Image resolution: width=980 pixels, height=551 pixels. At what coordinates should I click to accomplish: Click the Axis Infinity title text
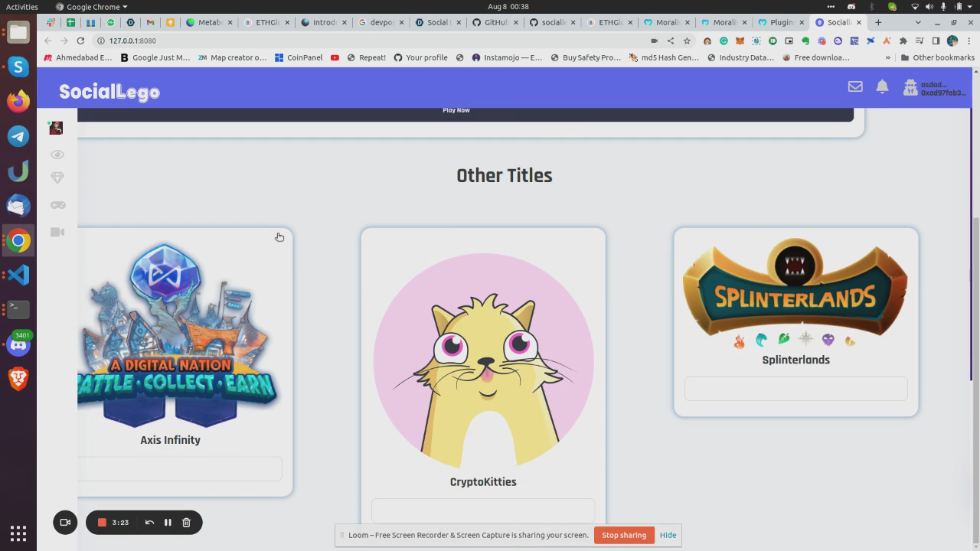pyautogui.click(x=170, y=440)
